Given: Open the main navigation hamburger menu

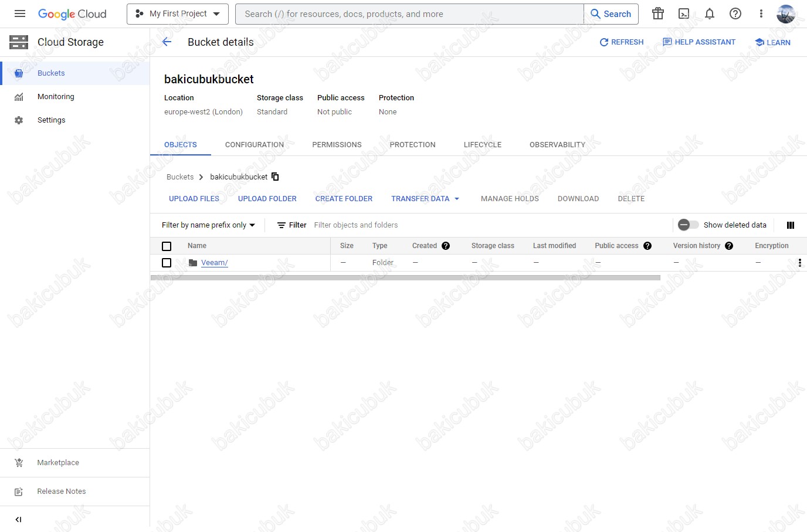Looking at the screenshot, I should [20, 13].
